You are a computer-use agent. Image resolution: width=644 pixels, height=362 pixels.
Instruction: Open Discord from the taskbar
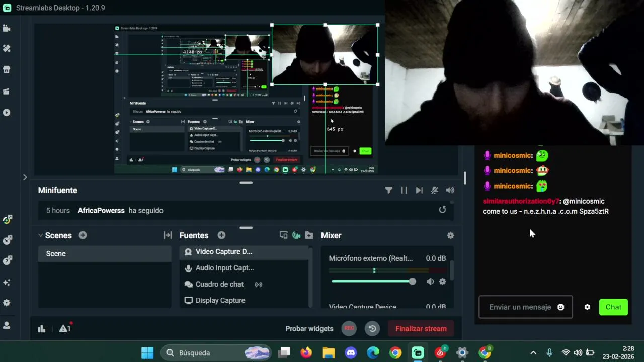[x=351, y=353]
